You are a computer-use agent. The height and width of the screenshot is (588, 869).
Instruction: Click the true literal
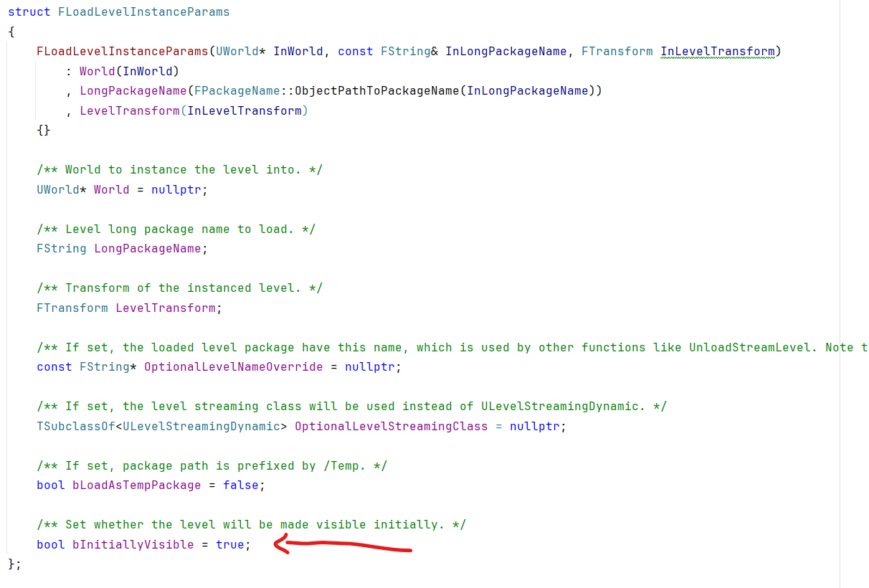(x=230, y=544)
